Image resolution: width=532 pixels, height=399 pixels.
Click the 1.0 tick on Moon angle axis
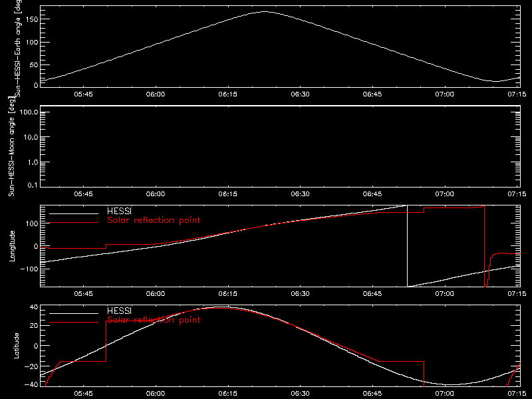[x=33, y=162]
